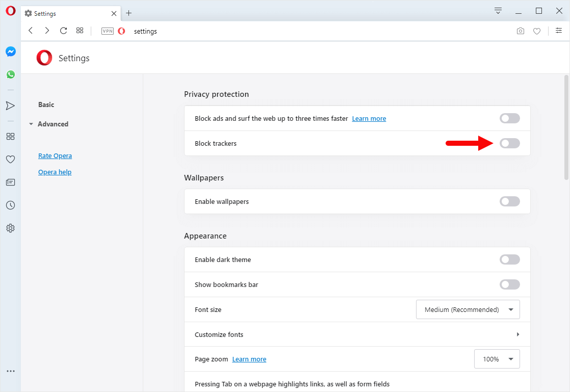Viewport: 570px width, 392px height.
Task: Turn on ad blocking
Action: coord(509,118)
